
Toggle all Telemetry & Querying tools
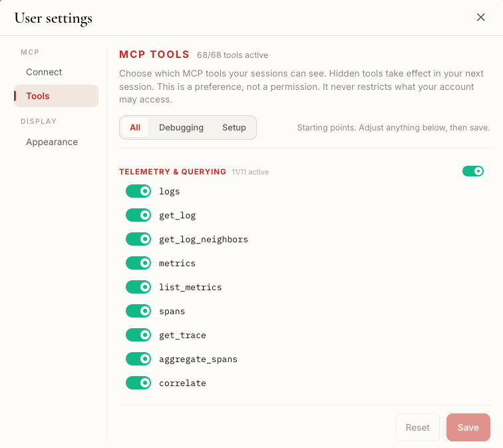pos(473,171)
